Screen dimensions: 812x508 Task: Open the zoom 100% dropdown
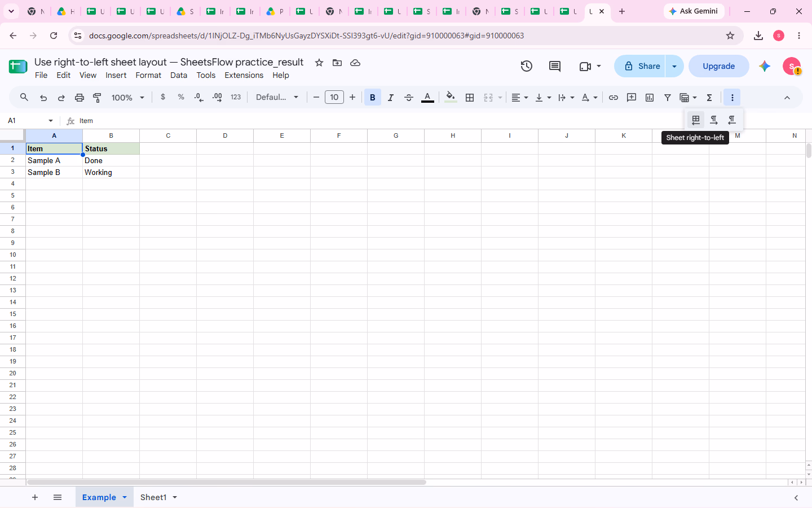point(128,98)
